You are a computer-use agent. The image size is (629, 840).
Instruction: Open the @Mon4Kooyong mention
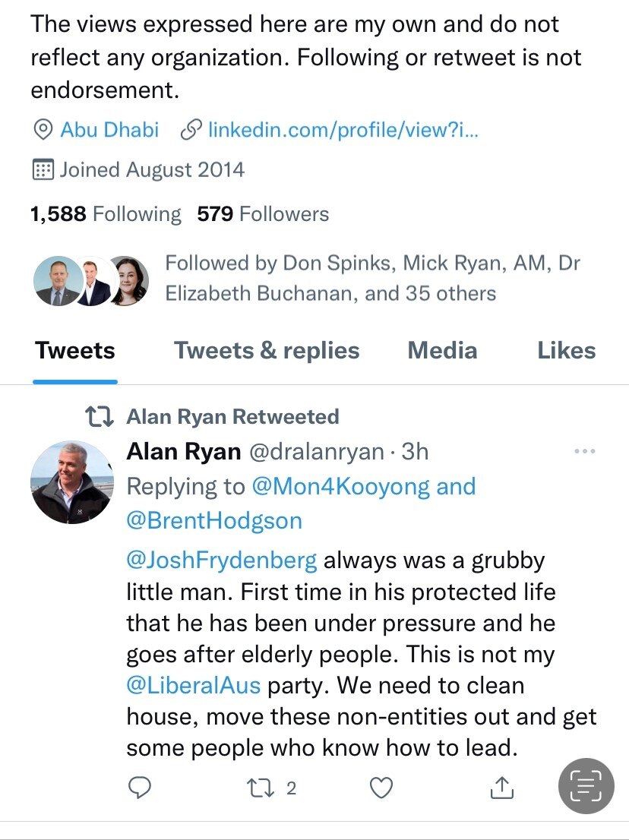[357, 485]
